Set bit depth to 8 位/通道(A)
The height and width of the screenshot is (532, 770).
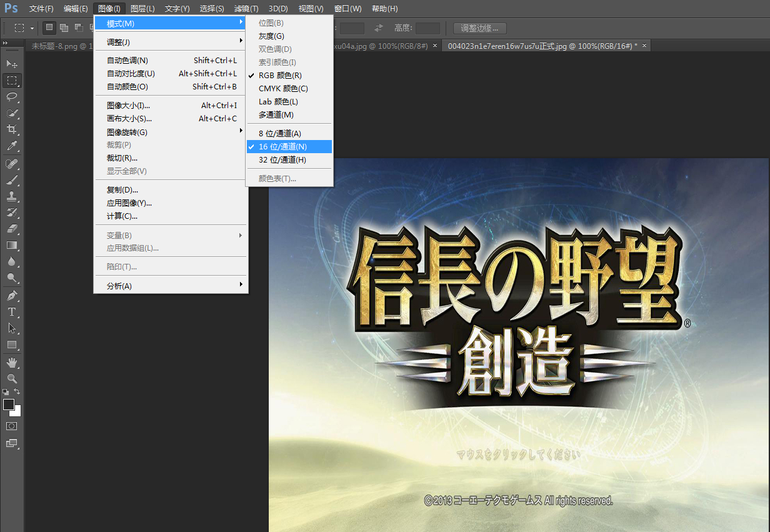tap(289, 133)
